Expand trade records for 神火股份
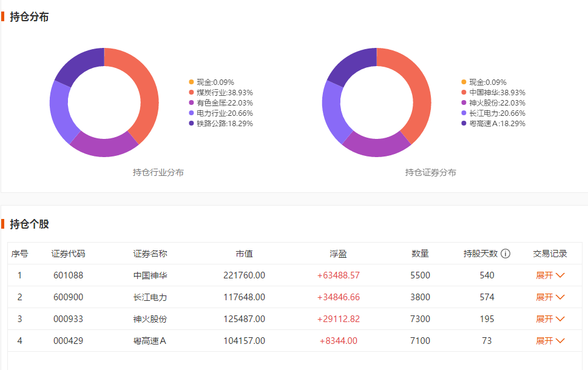The width and height of the screenshot is (588, 370). pyautogui.click(x=550, y=319)
